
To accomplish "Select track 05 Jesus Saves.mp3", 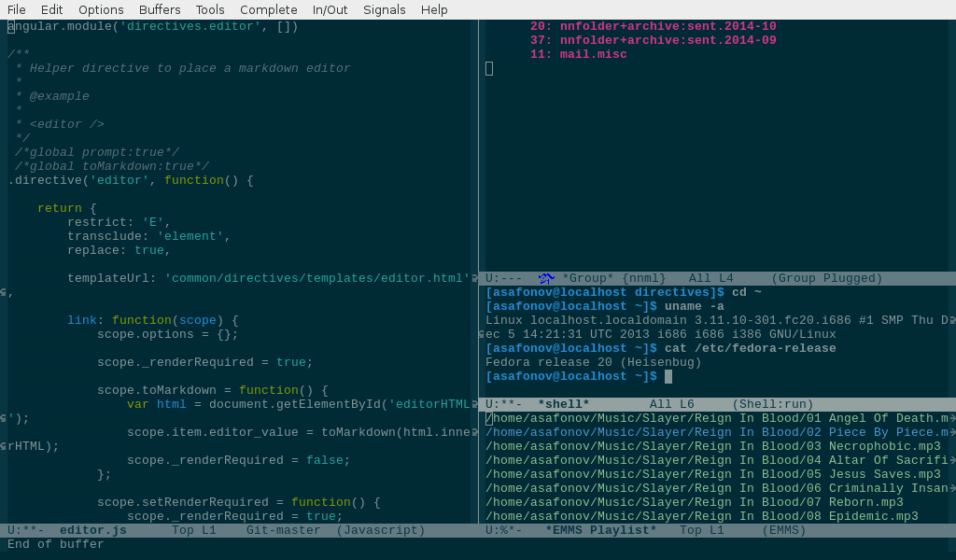I will [713, 474].
